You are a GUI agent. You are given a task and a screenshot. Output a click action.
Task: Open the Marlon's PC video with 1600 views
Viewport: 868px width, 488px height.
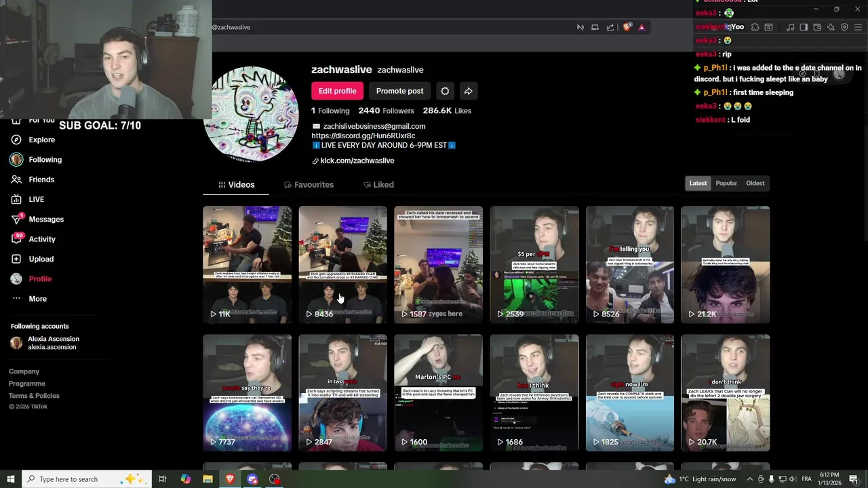coord(438,392)
